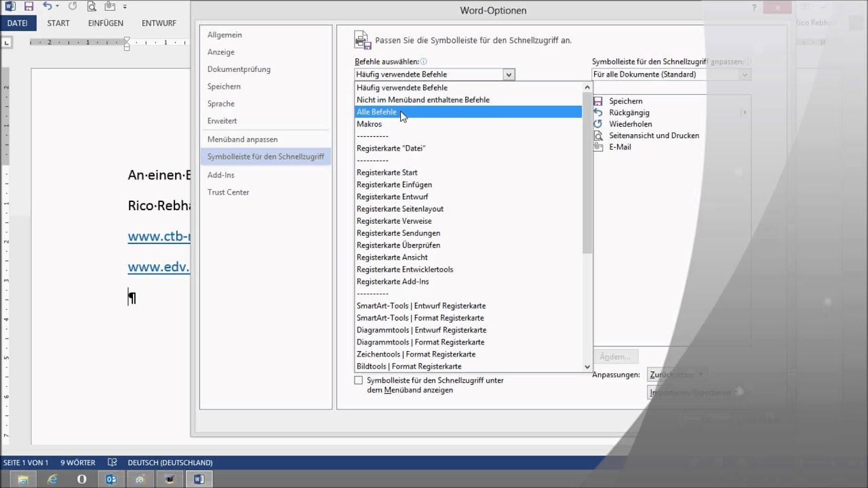Image resolution: width=868 pixels, height=488 pixels.
Task: Choose 'Registerkarte Überprüfen' entry
Action: [468, 245]
